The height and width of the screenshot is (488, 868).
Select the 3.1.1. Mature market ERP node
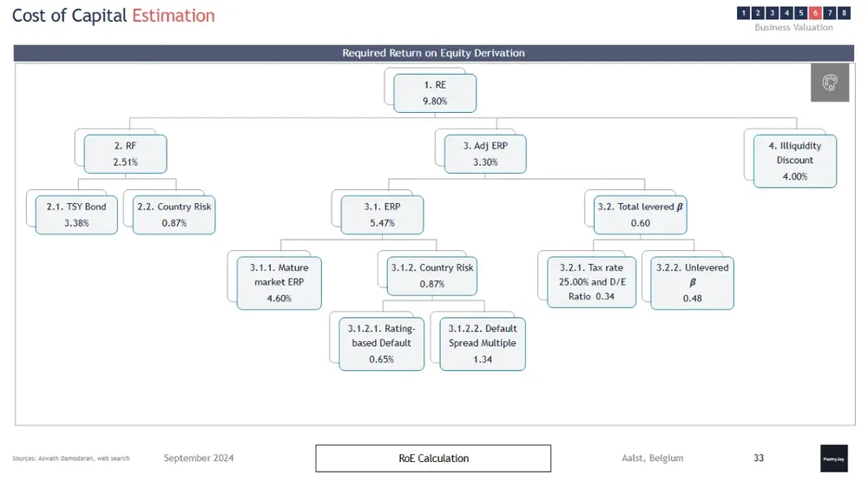point(279,283)
